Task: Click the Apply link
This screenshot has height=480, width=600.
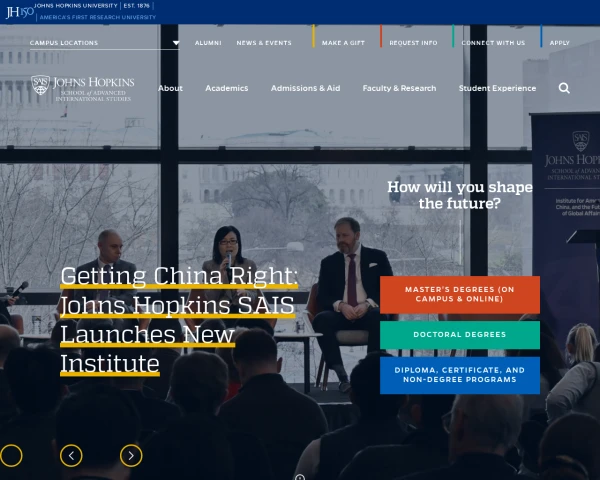Action: [x=559, y=43]
